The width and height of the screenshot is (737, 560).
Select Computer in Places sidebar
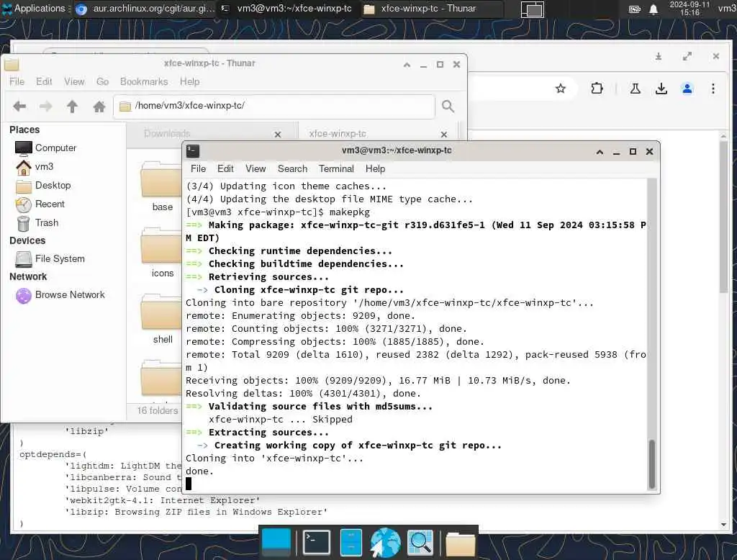click(x=45, y=148)
